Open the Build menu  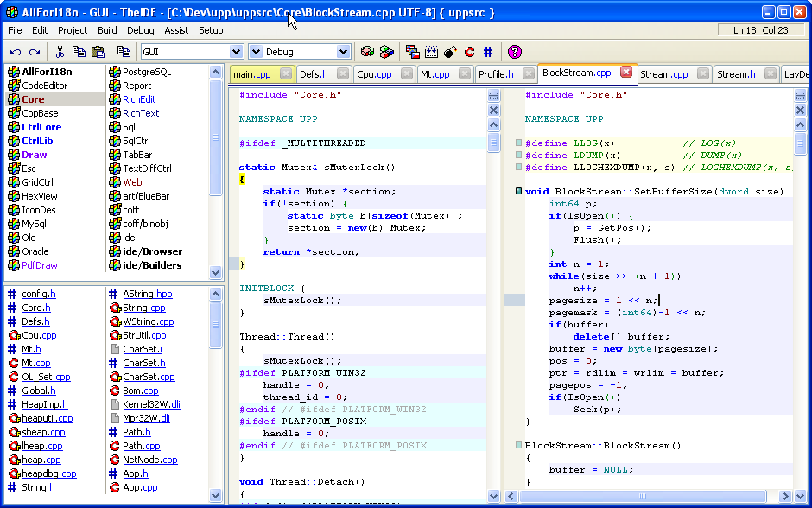[x=107, y=30]
